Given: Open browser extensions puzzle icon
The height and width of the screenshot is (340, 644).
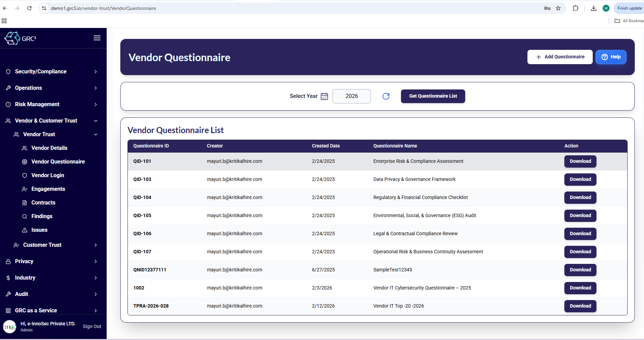Looking at the screenshot, I should [576, 8].
